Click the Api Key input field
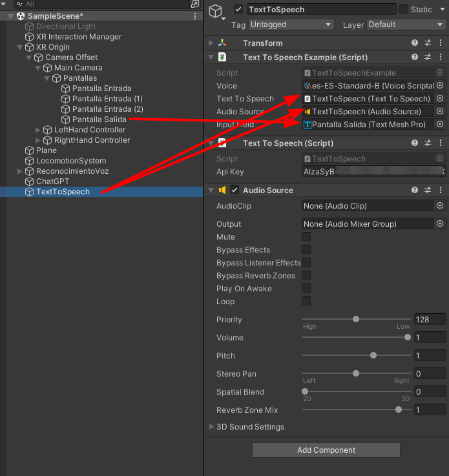449x476 pixels. pos(373,172)
